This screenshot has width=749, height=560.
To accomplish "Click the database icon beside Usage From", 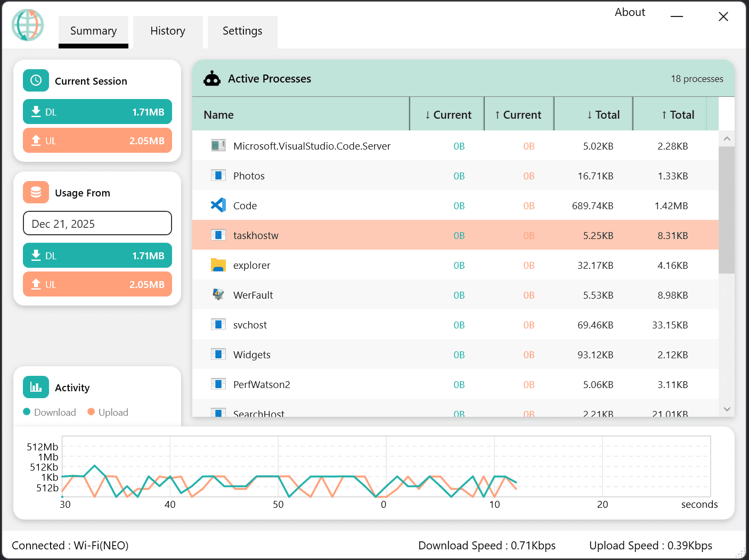I will pyautogui.click(x=35, y=192).
